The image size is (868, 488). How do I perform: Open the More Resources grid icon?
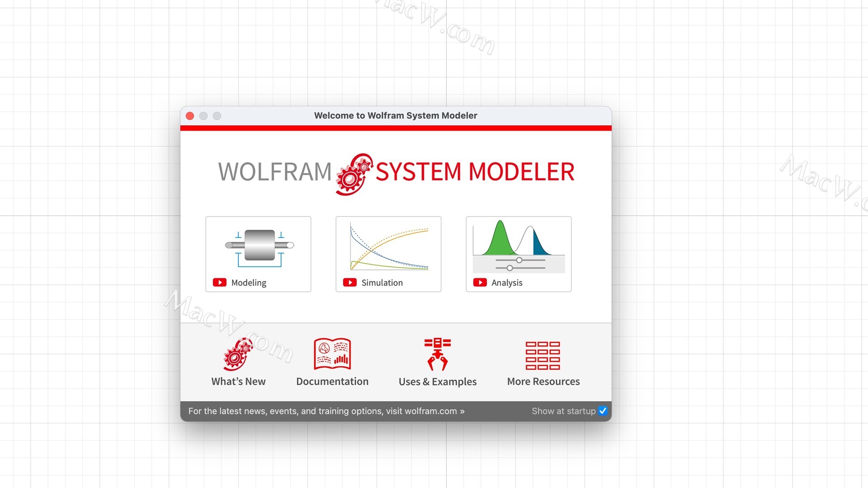coord(543,356)
